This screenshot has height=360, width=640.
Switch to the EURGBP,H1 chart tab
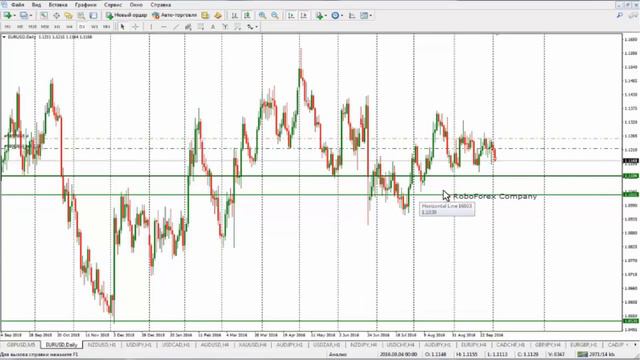tap(583, 345)
